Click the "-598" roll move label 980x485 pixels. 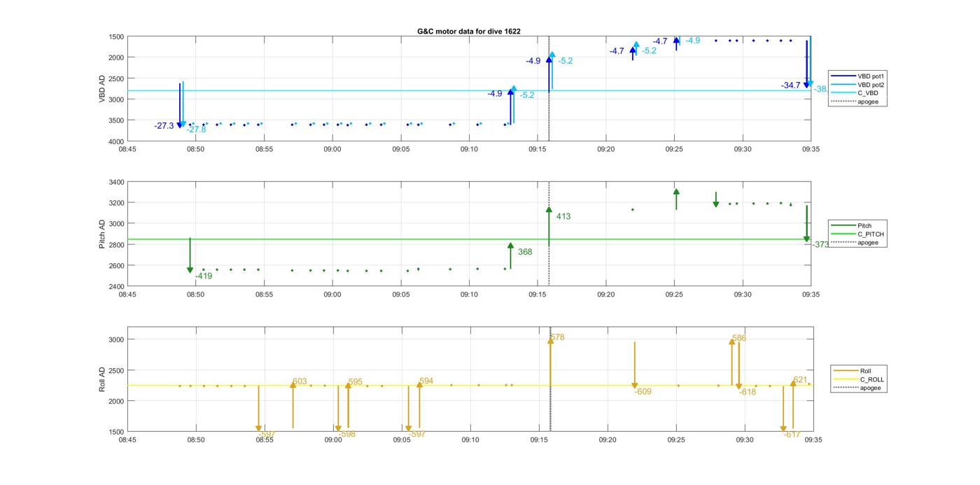[x=347, y=435]
